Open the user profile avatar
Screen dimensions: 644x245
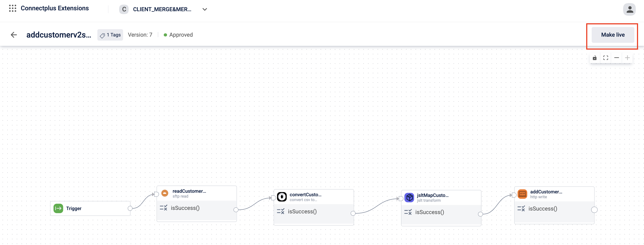pyautogui.click(x=629, y=9)
